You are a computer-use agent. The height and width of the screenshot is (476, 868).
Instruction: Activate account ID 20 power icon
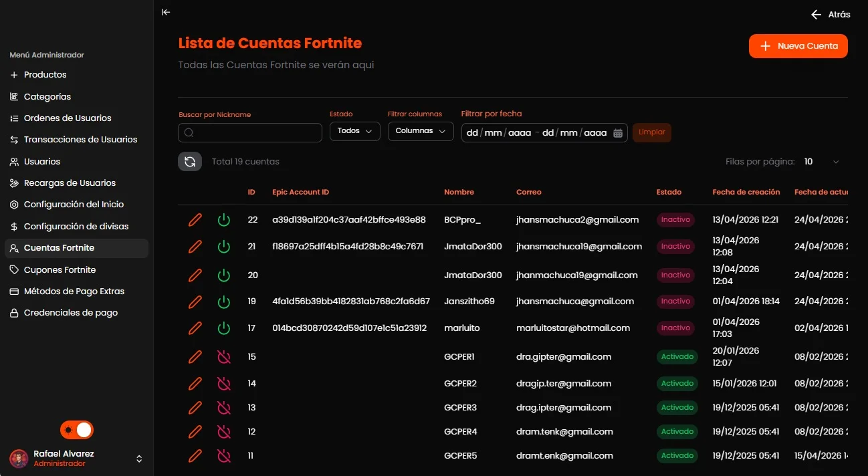click(224, 275)
